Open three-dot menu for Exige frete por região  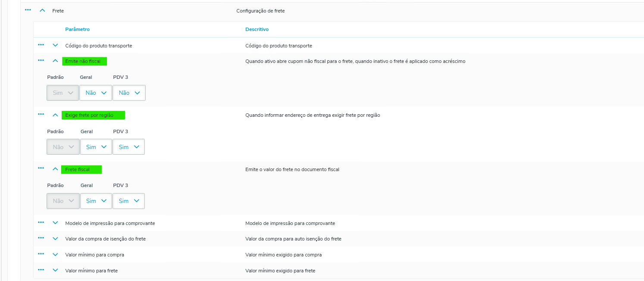point(41,115)
